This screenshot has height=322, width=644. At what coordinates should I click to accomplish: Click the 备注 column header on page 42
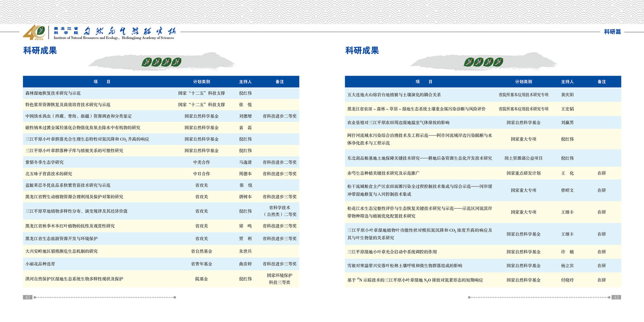[x=279, y=82]
